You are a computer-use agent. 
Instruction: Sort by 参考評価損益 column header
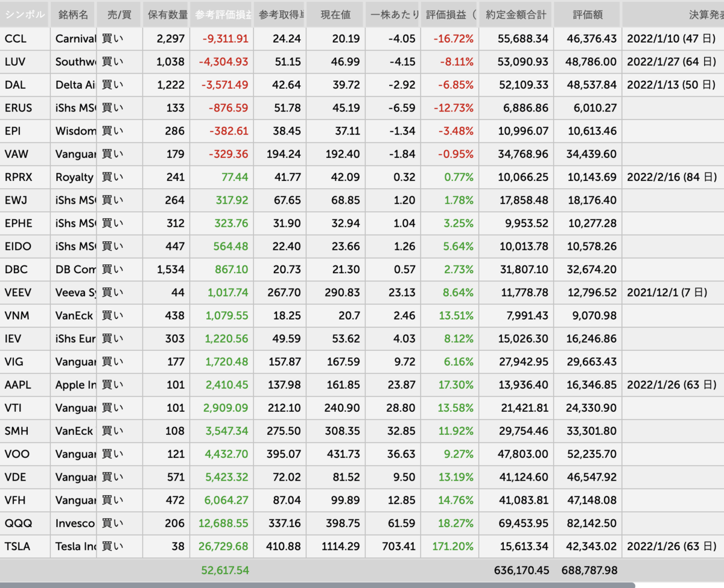tap(221, 14)
